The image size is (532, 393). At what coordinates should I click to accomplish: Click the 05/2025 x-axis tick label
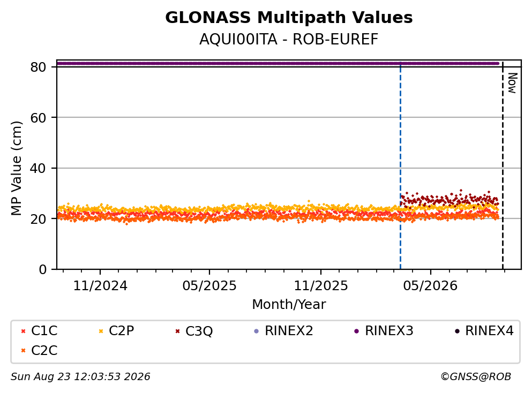(209, 286)
